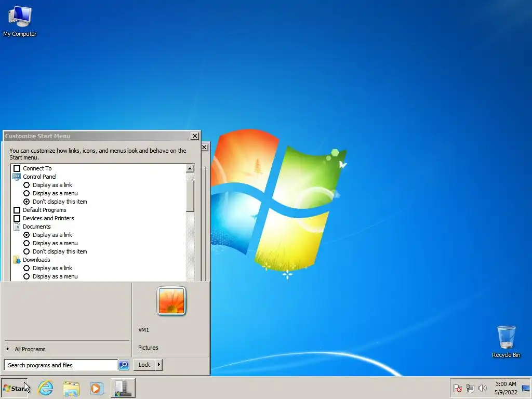
Task: Open the Recycle Bin desktop icon
Action: [x=506, y=342]
